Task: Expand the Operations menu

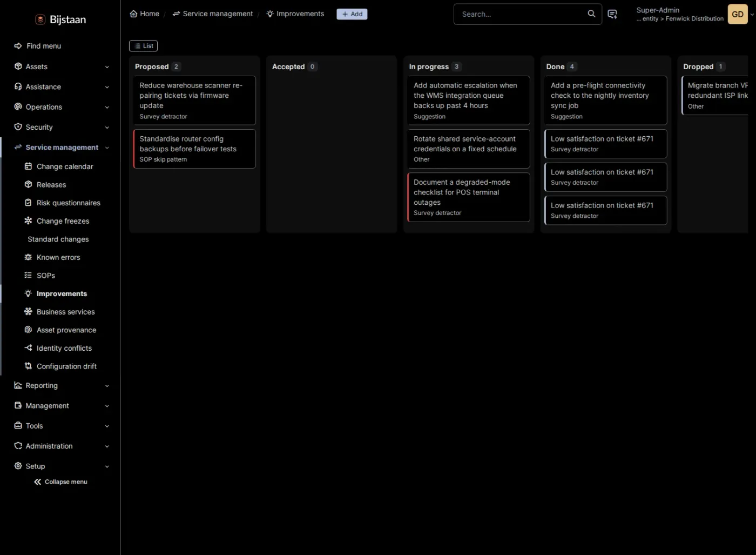Action: tap(60, 107)
